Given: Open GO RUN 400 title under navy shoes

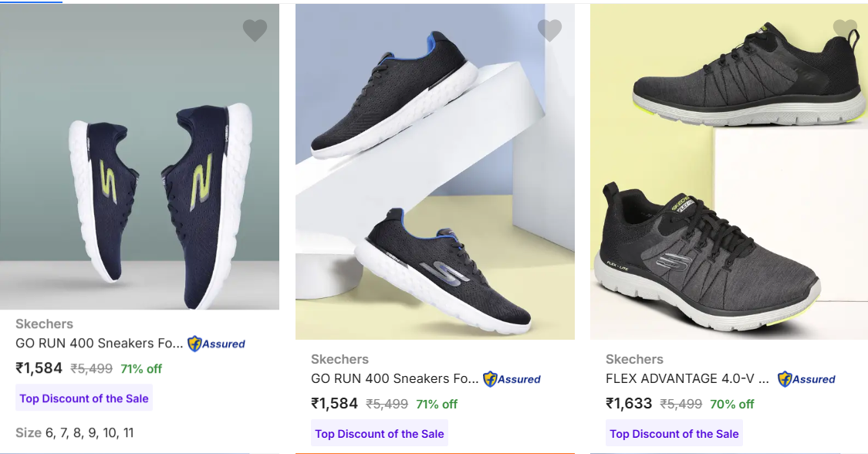Looking at the screenshot, I should [100, 344].
